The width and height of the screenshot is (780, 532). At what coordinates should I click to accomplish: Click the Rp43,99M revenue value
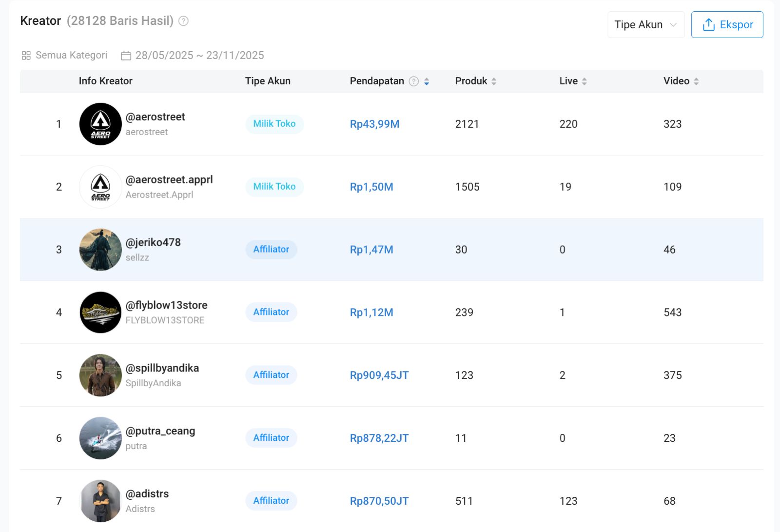click(x=374, y=124)
